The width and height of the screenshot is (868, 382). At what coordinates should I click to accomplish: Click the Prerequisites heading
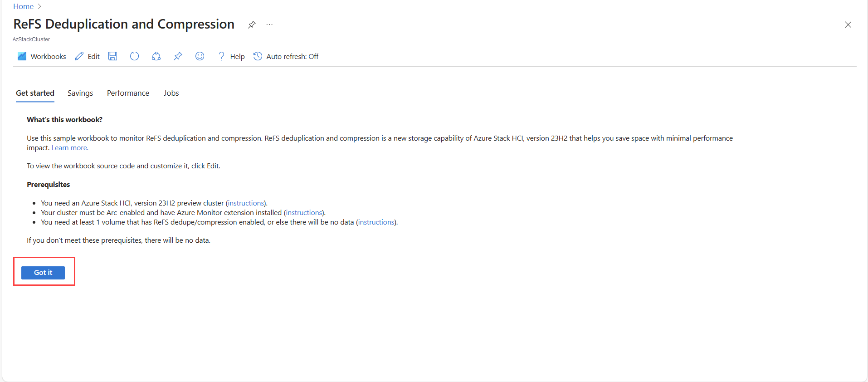tap(49, 185)
